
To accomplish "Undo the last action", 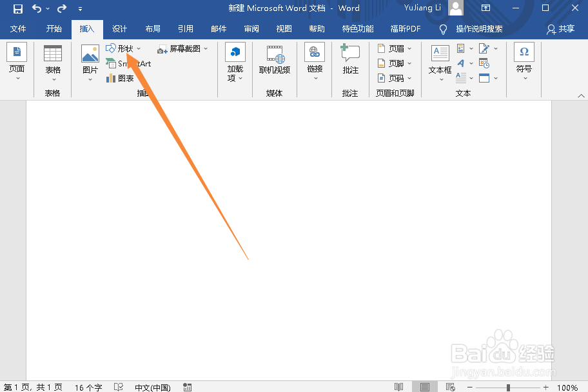I will (x=36, y=8).
